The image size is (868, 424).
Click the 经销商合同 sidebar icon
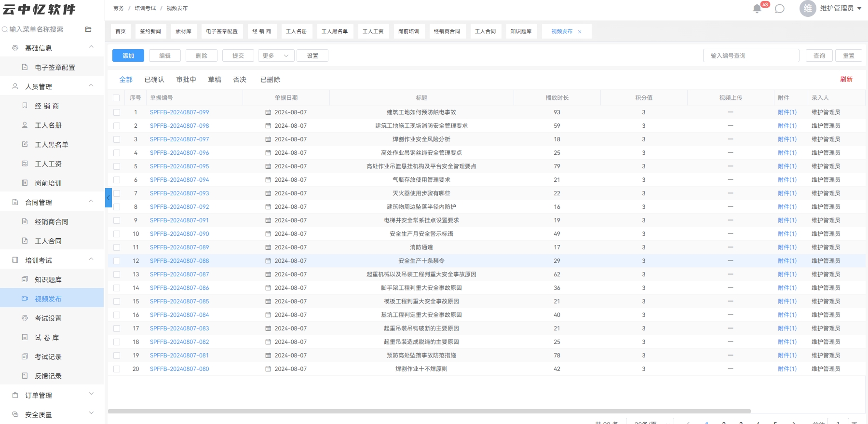pyautogui.click(x=25, y=221)
